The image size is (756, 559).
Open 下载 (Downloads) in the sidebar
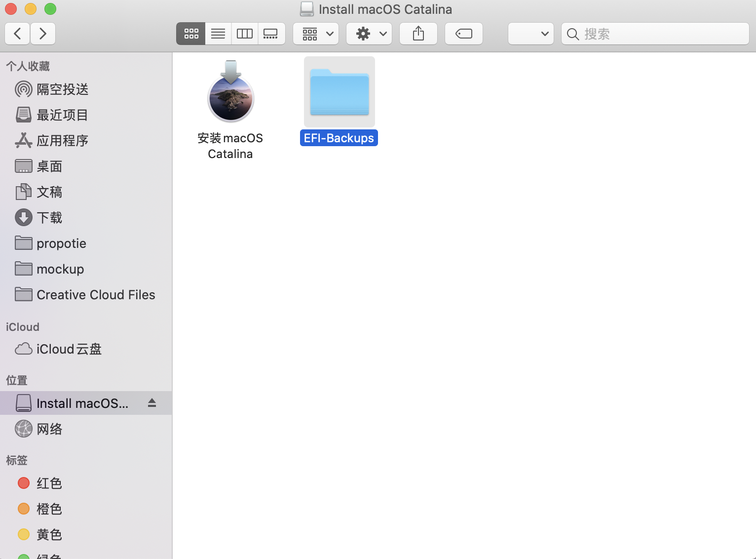[86, 218]
